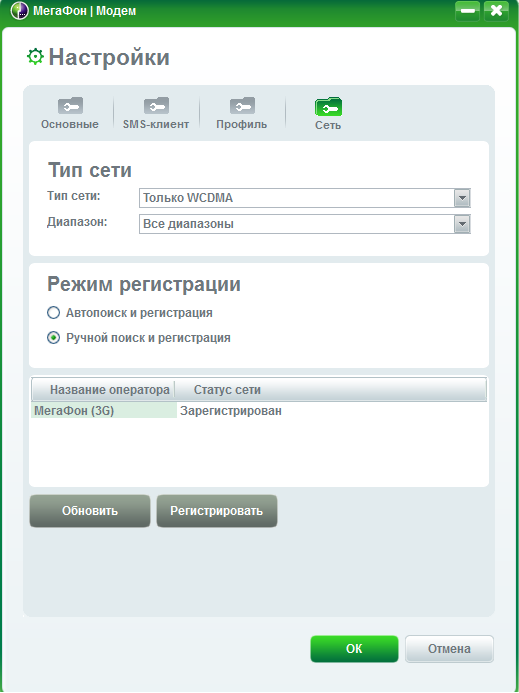This screenshot has height=693, width=519.
Task: Click the МегаФон logo in title bar
Action: pos(19,11)
